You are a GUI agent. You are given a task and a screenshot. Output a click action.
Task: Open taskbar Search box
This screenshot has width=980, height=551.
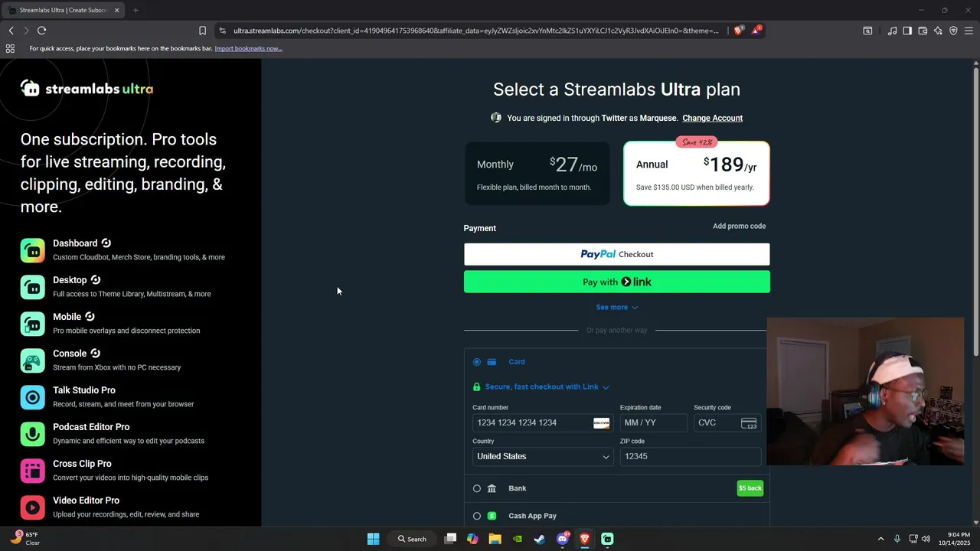(x=412, y=539)
